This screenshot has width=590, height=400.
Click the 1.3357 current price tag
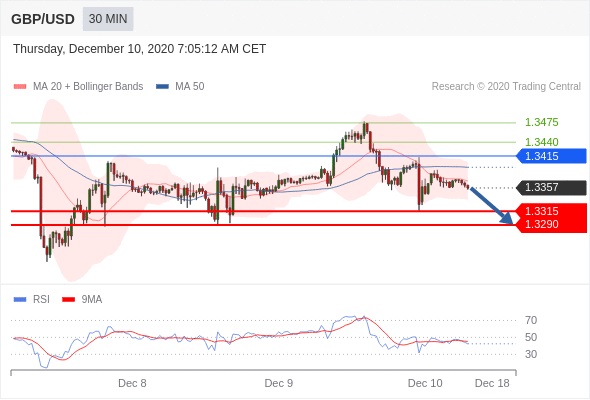click(x=551, y=187)
